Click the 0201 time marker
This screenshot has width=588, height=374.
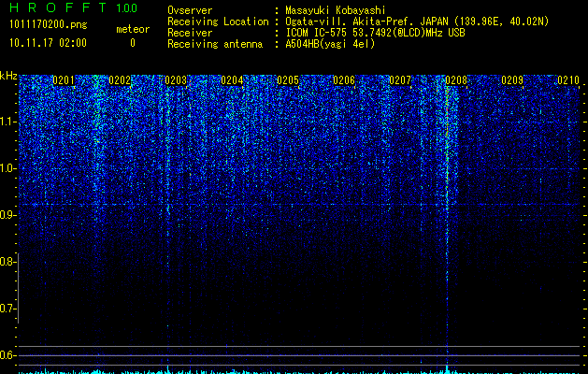point(64,80)
